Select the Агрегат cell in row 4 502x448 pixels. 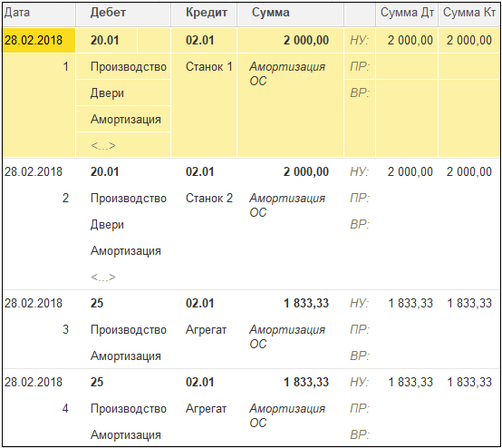[x=206, y=409]
